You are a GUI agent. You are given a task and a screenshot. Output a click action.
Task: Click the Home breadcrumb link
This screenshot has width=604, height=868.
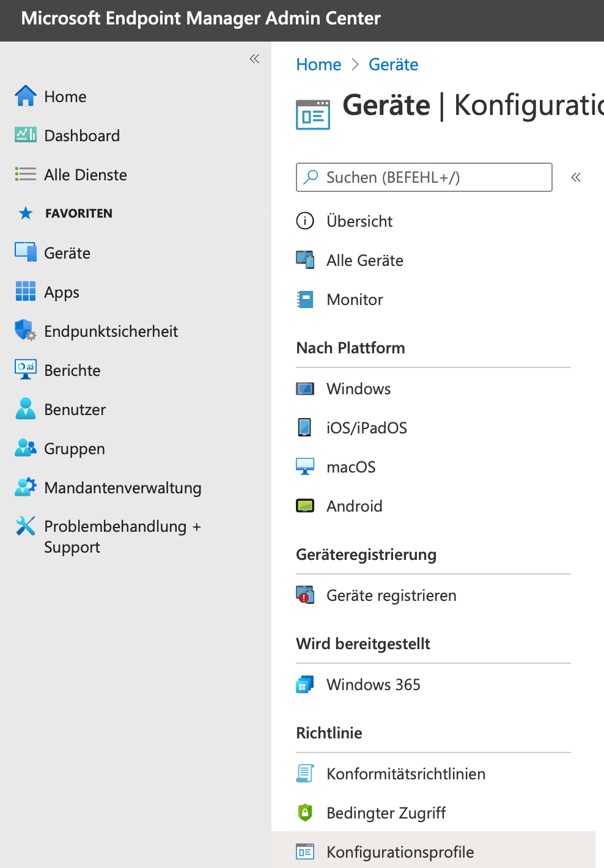pos(319,65)
